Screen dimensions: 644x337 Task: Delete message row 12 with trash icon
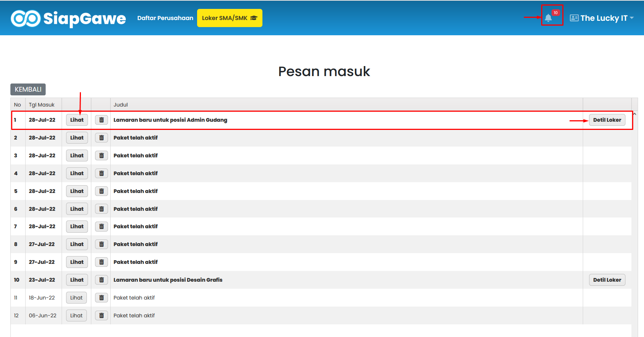101,315
